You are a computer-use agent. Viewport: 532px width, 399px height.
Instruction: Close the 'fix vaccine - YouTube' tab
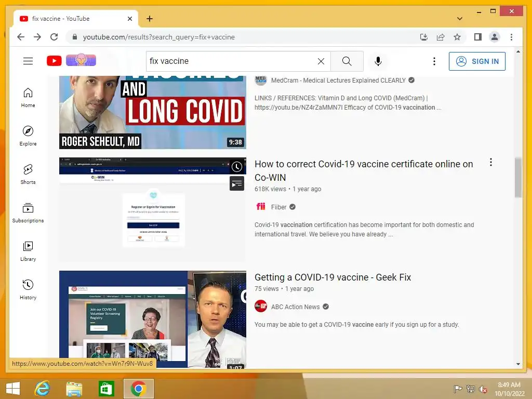point(129,19)
